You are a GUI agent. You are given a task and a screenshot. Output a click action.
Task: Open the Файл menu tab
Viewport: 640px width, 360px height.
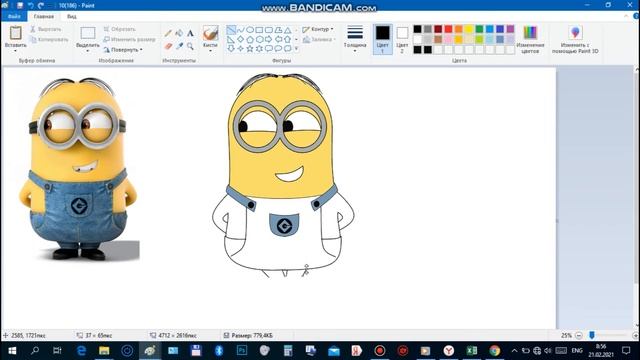pyautogui.click(x=14, y=16)
